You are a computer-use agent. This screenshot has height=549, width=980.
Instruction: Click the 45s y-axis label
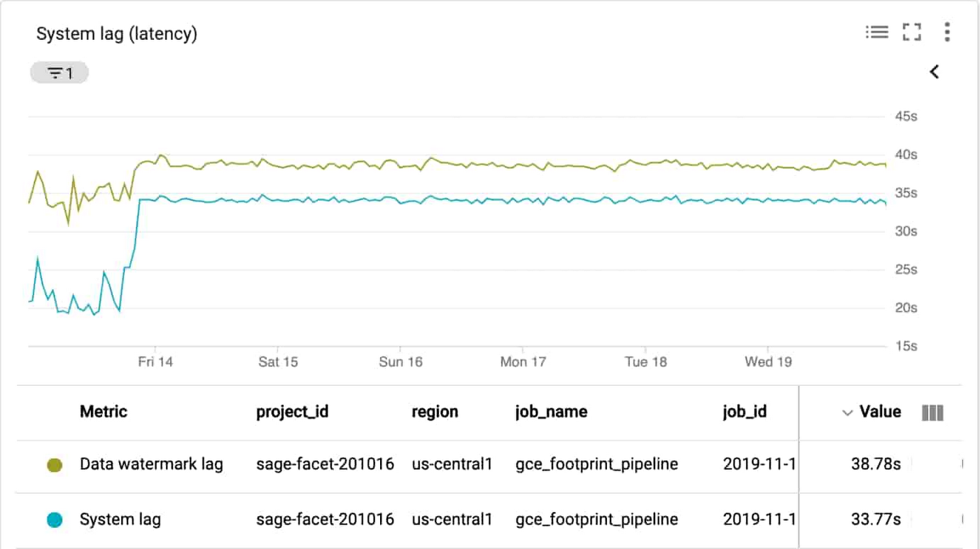click(906, 116)
